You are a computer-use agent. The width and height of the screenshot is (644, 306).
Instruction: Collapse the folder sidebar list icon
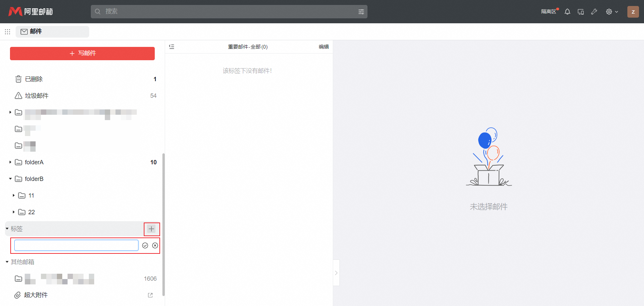172,47
